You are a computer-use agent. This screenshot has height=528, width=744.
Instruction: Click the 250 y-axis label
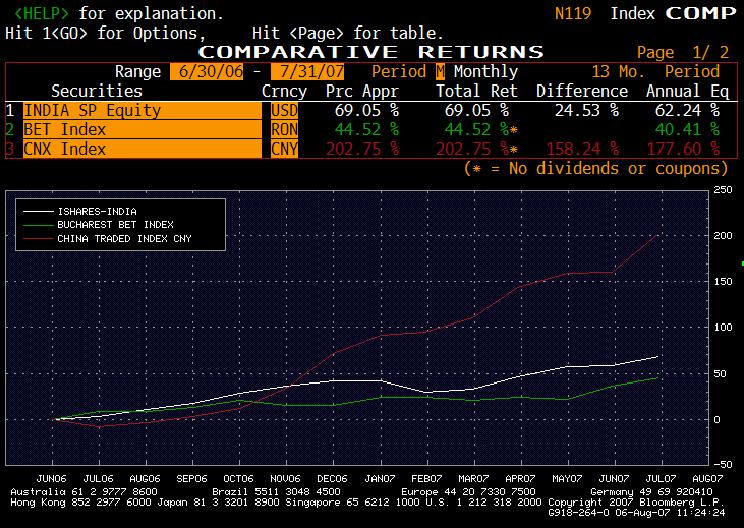[x=723, y=190]
